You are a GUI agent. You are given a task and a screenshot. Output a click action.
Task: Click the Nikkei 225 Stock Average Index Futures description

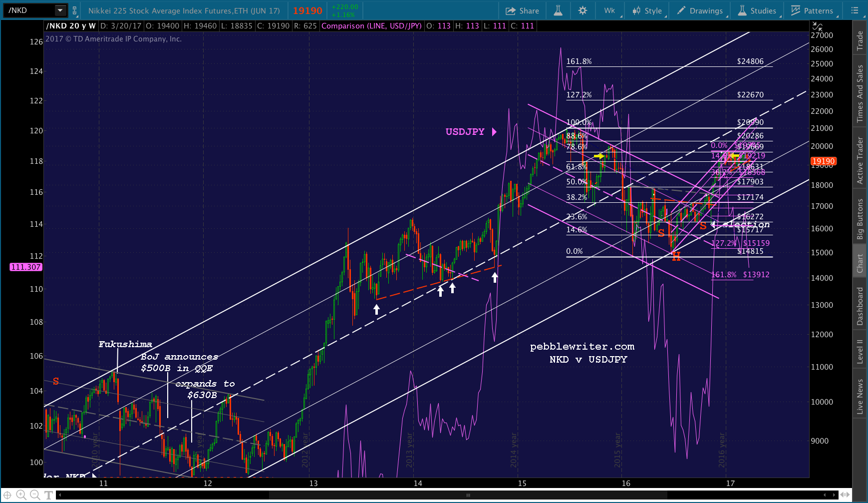(x=184, y=10)
